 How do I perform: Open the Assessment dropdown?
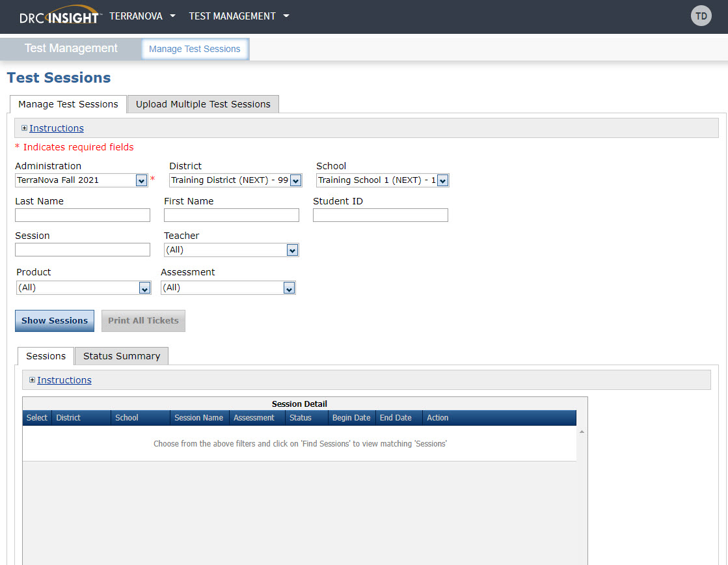pos(288,287)
